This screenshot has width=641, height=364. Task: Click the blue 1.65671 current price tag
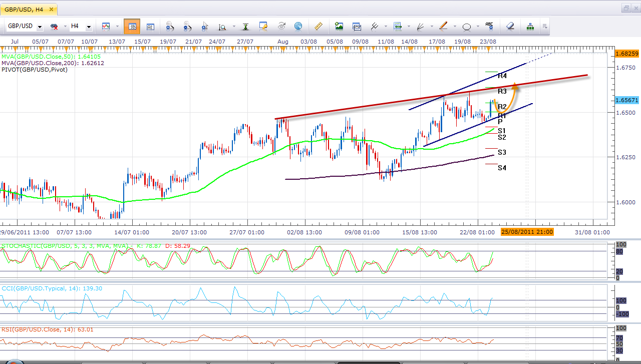point(626,100)
